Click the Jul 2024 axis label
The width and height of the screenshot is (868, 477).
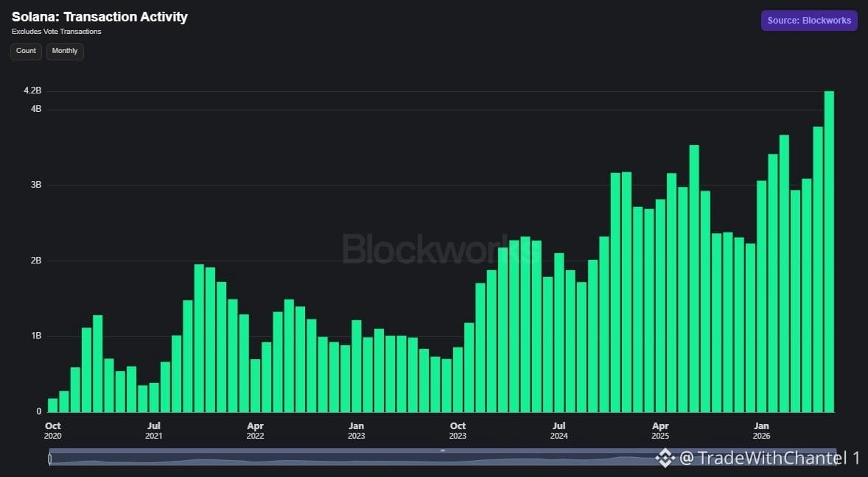click(x=559, y=431)
